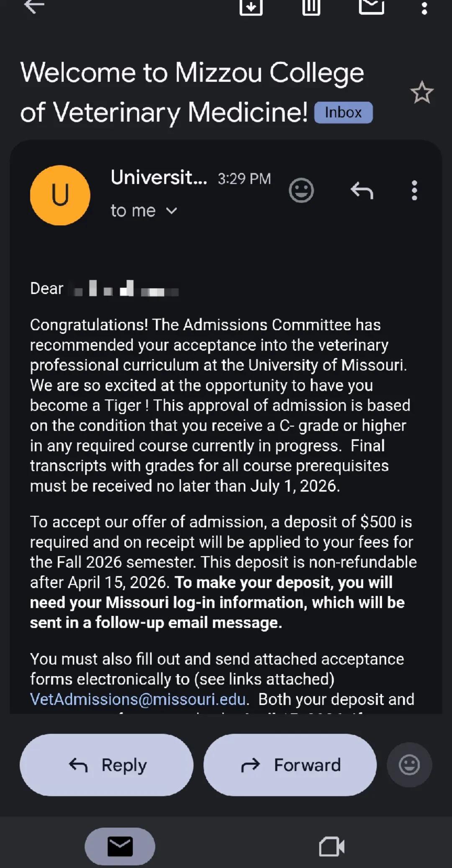Select the Mail tab in bottom navigation

point(120,847)
